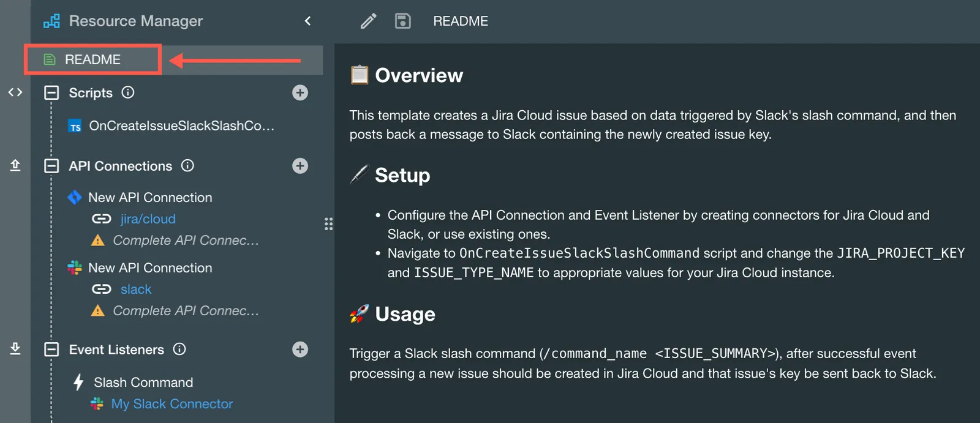The width and height of the screenshot is (980, 423).
Task: Select the Slash Command event listener
Action: 143,382
